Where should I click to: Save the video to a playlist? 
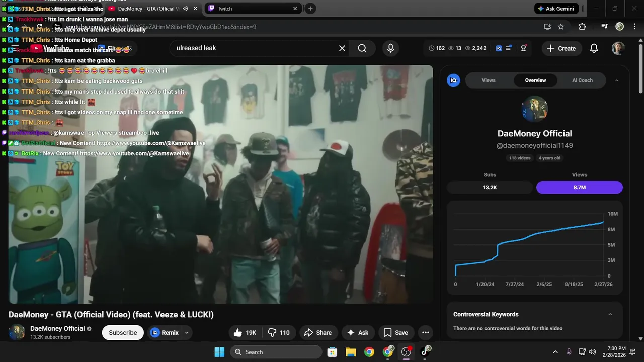click(x=395, y=332)
